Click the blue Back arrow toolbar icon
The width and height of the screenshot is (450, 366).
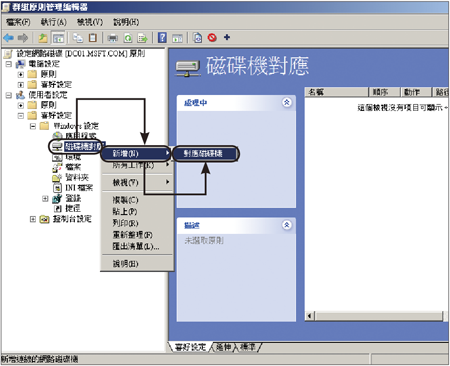click(8, 38)
